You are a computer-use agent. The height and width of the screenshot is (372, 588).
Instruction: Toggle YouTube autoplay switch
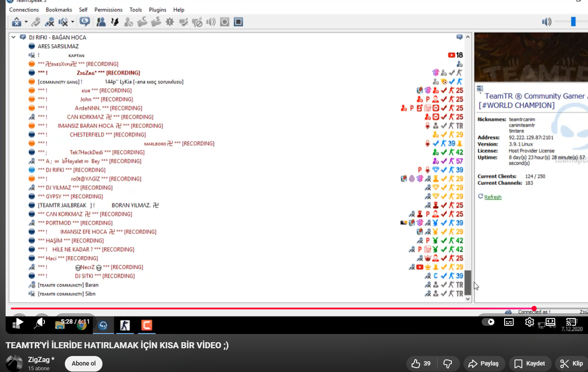pos(488,322)
